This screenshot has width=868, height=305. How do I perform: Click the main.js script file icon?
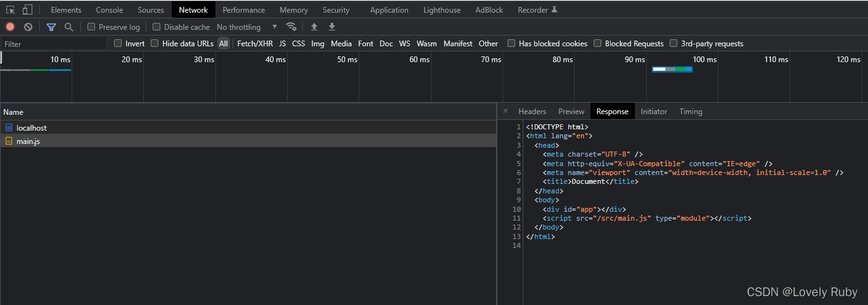9,141
